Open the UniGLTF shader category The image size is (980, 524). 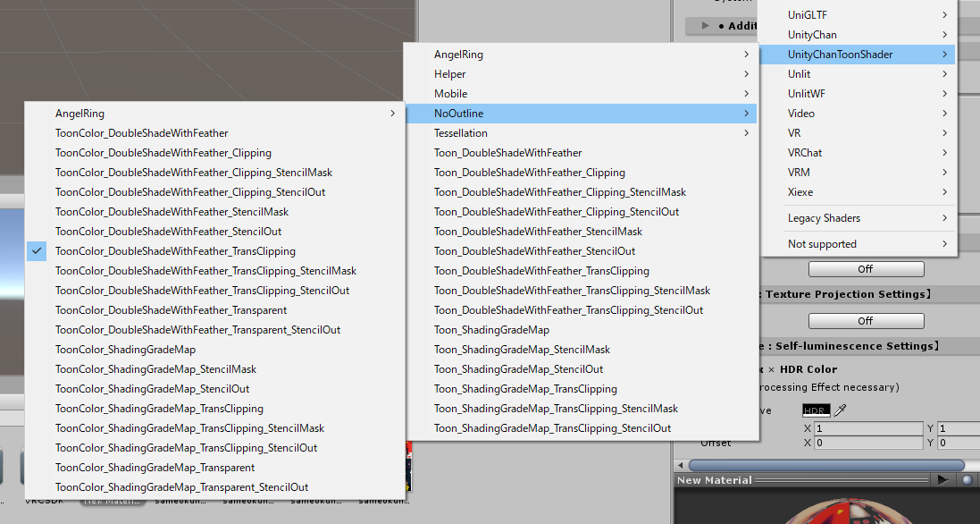(x=859, y=15)
